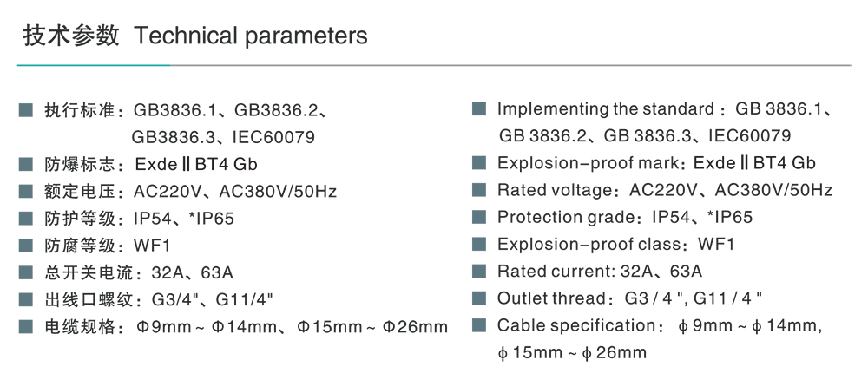Click the bullet next to Implementing the standard
The image size is (868, 380).
[x=478, y=109]
